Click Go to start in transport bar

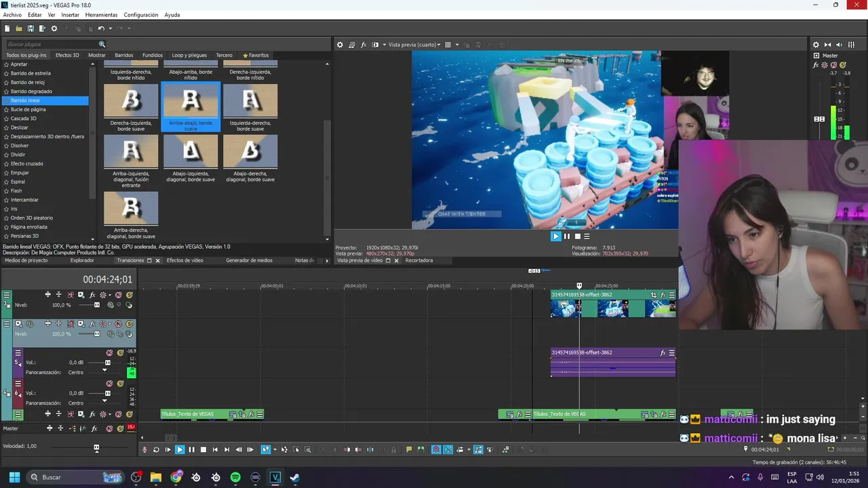(215, 449)
